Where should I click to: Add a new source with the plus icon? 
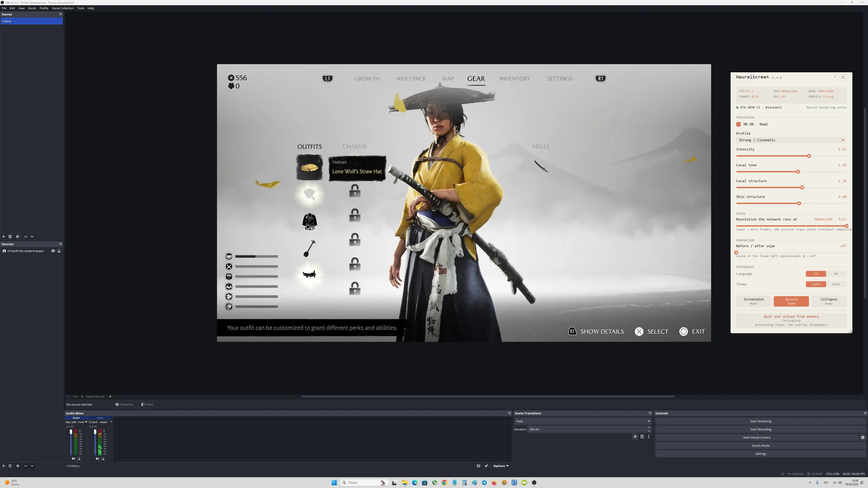[x=4, y=466]
